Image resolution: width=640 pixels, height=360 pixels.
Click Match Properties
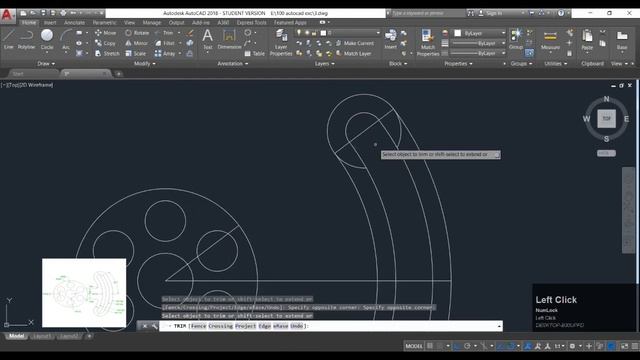tap(428, 42)
